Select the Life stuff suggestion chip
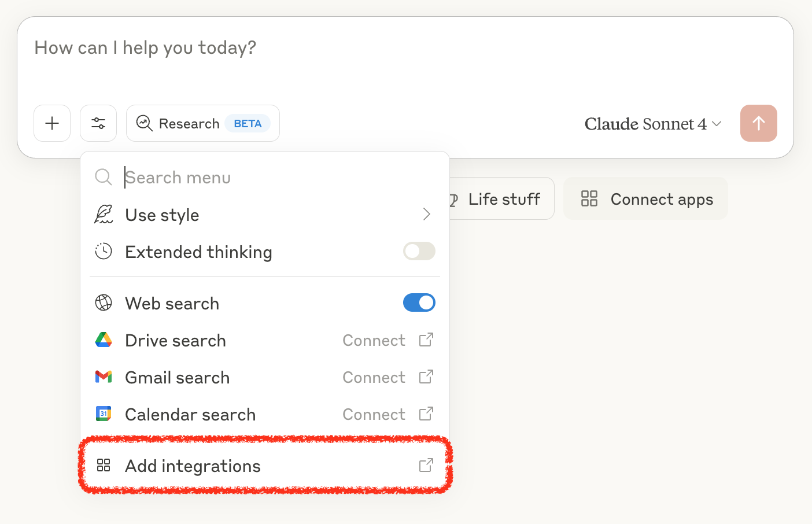Viewport: 812px width, 524px height. click(x=502, y=198)
